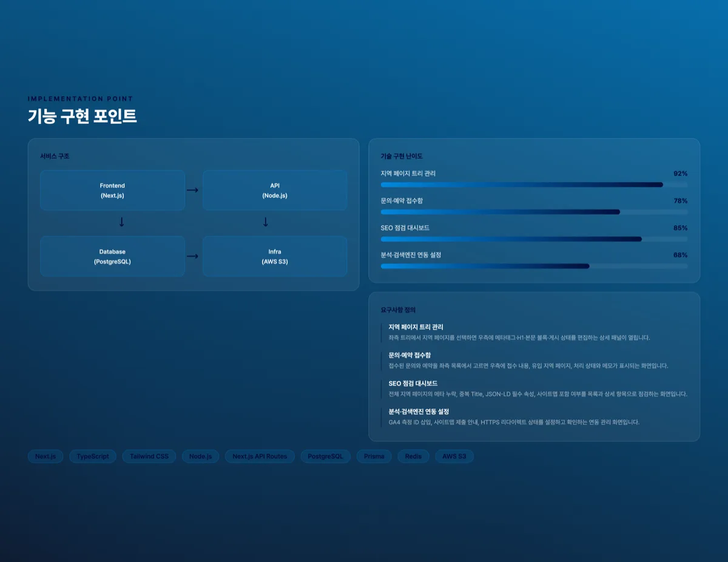
Task: Click the 85% value
Action: pyautogui.click(x=680, y=228)
